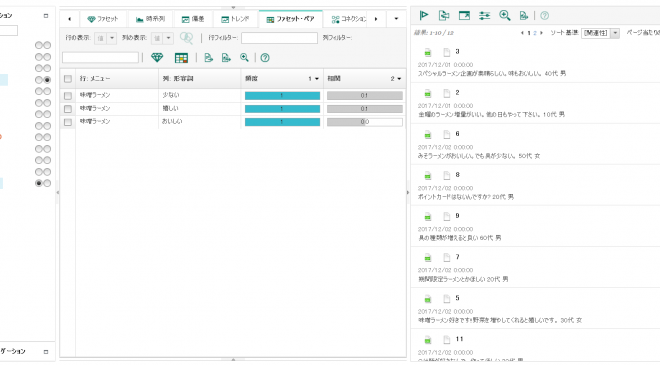Check the box for the おいしい row
This screenshot has width=660, height=365.
68,122
